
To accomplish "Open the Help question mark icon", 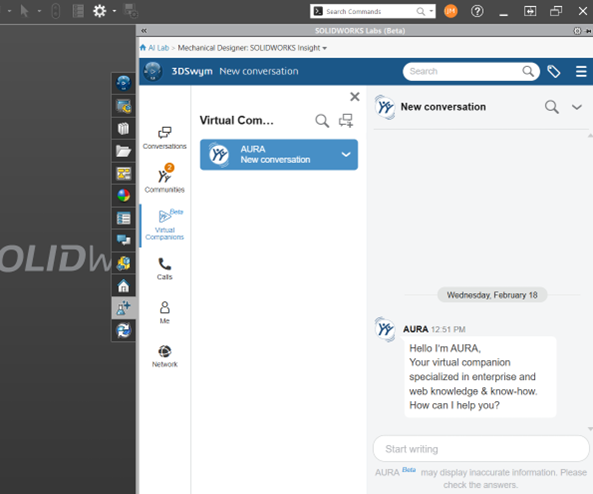I will point(477,11).
